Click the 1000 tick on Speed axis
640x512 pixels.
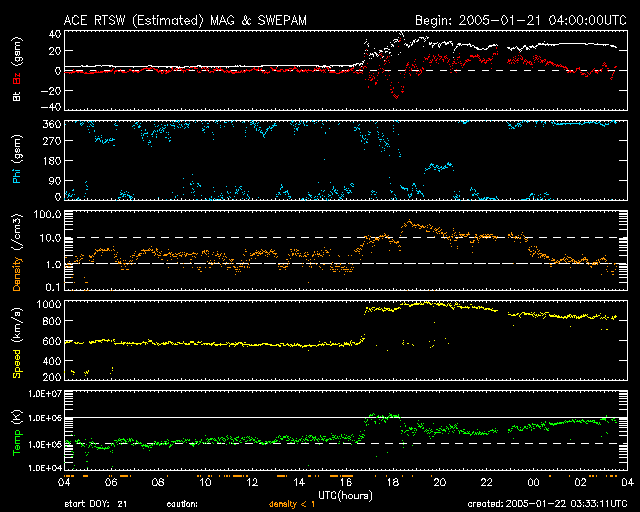click(46, 303)
